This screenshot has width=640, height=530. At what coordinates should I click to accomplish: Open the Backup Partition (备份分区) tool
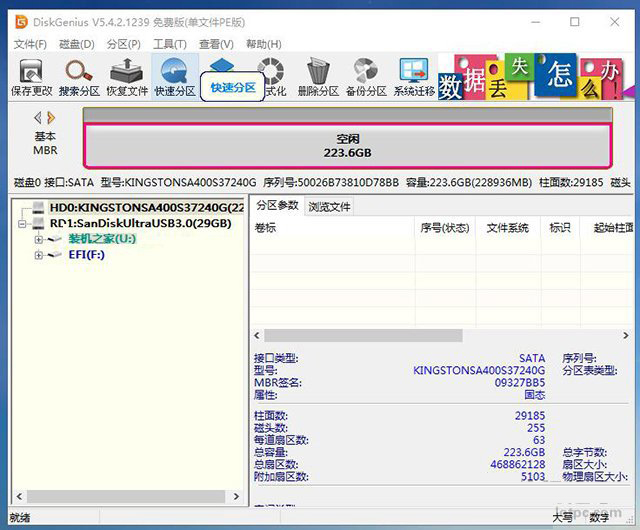pyautogui.click(x=366, y=77)
